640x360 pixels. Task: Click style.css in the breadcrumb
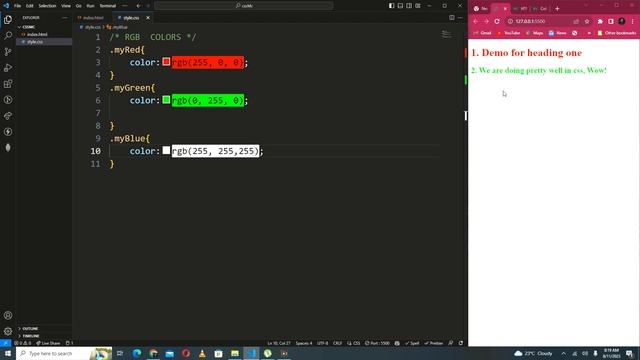(93, 27)
